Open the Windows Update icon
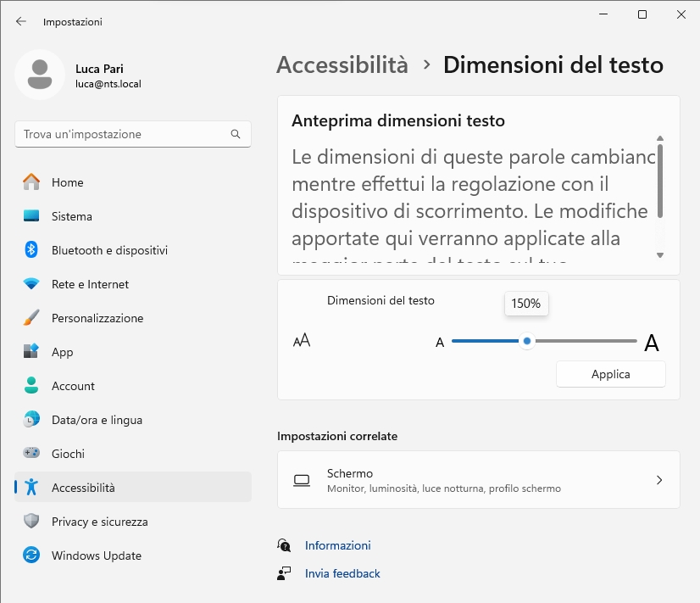This screenshot has height=603, width=700. pos(31,556)
